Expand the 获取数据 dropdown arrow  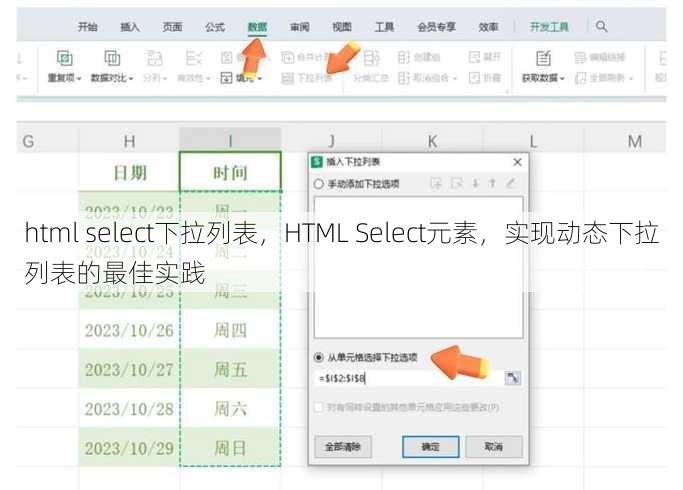tap(562, 79)
